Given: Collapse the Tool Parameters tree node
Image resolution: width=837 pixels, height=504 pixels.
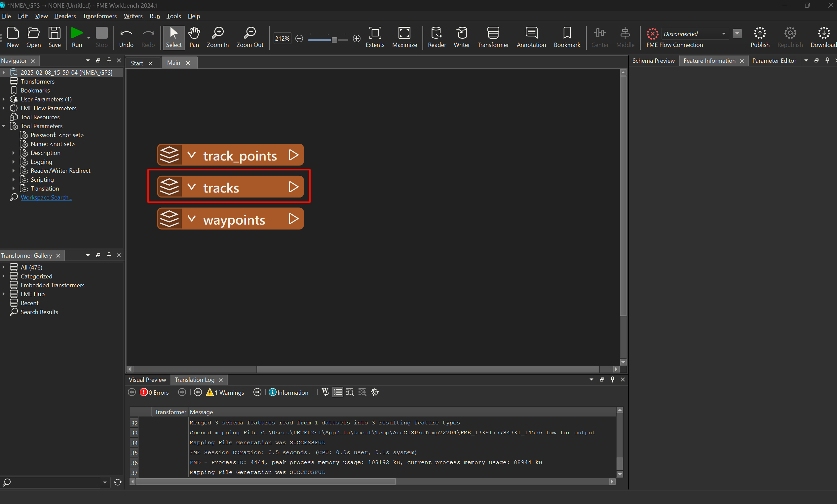Looking at the screenshot, I should point(4,126).
